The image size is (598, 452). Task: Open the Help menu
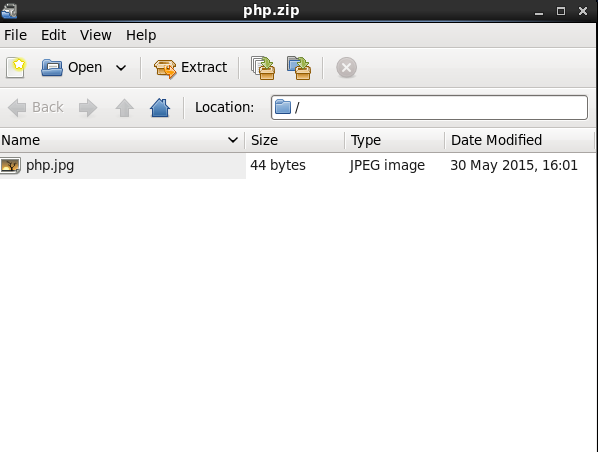pyautogui.click(x=141, y=35)
